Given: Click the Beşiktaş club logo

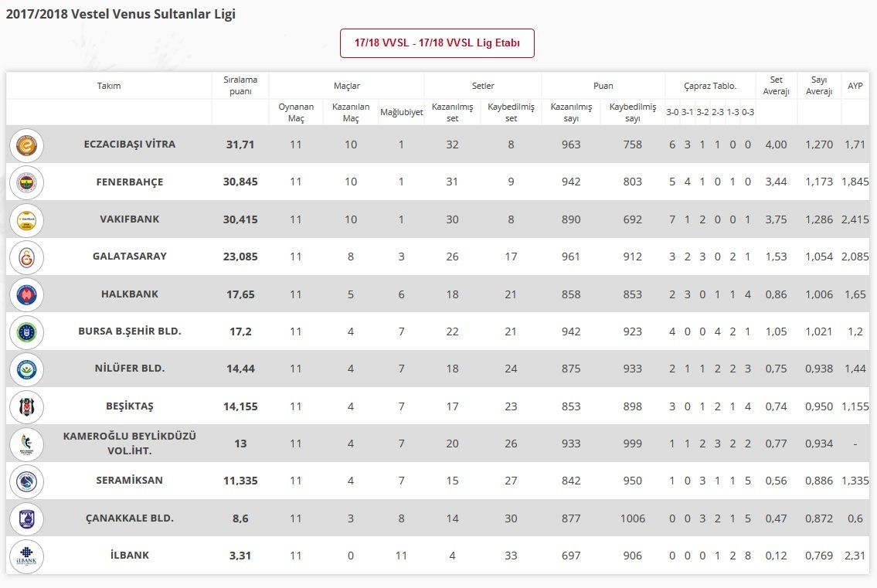Looking at the screenshot, I should coord(26,406).
